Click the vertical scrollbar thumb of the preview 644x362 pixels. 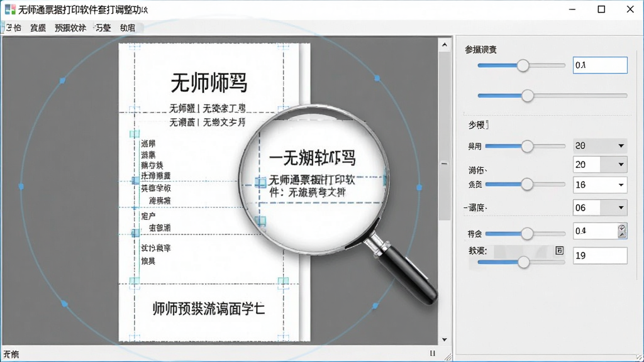pyautogui.click(x=445, y=136)
